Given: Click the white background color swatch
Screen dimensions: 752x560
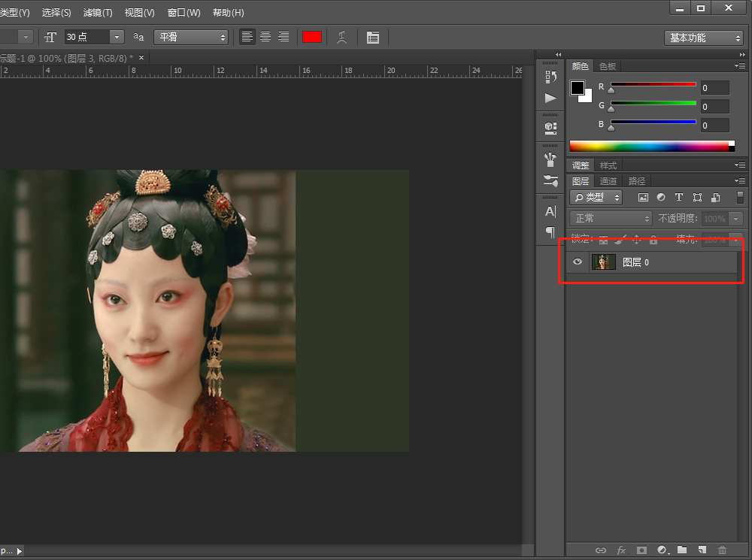Looking at the screenshot, I should tap(587, 97).
